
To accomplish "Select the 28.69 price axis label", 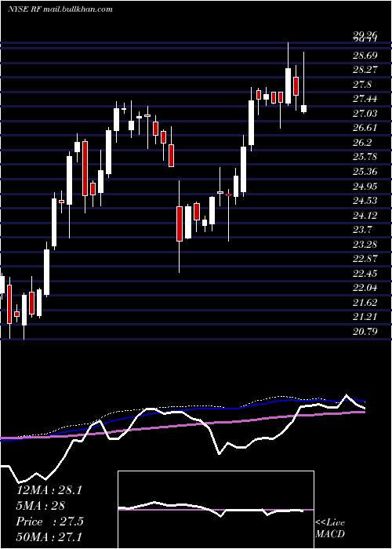I will click(365, 56).
